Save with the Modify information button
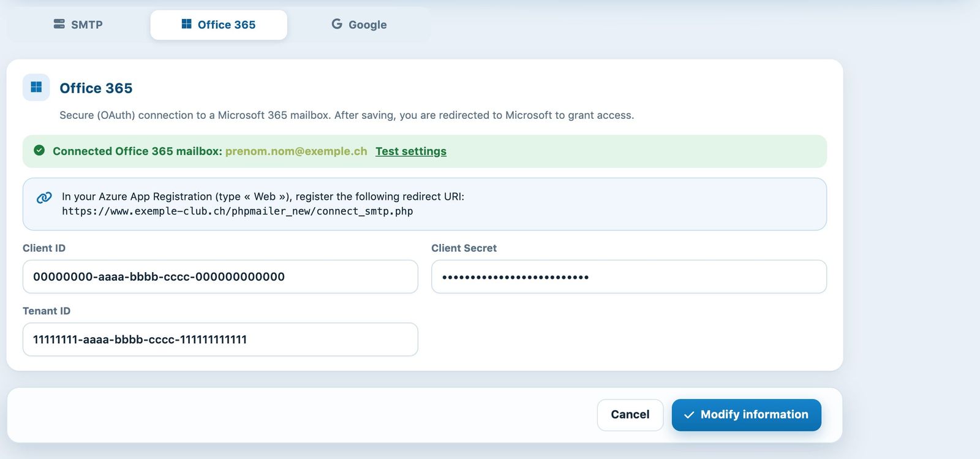The image size is (980, 459). [747, 415]
